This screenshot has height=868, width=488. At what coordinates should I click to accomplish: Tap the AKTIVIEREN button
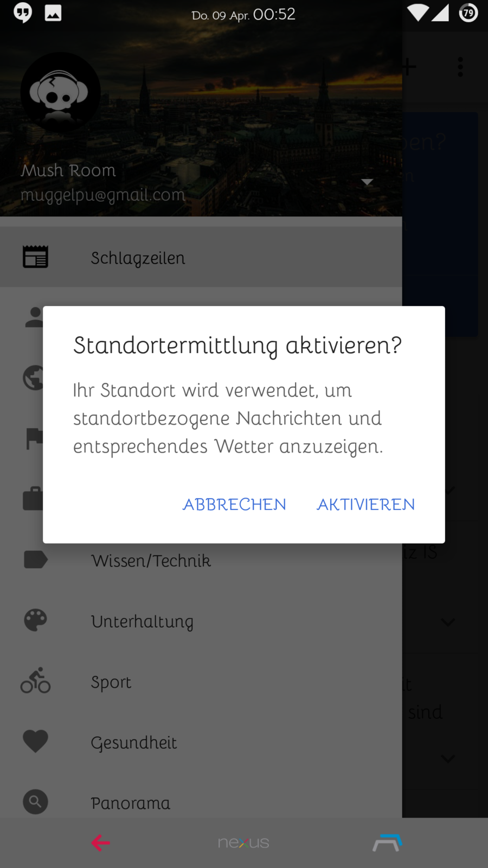click(366, 505)
